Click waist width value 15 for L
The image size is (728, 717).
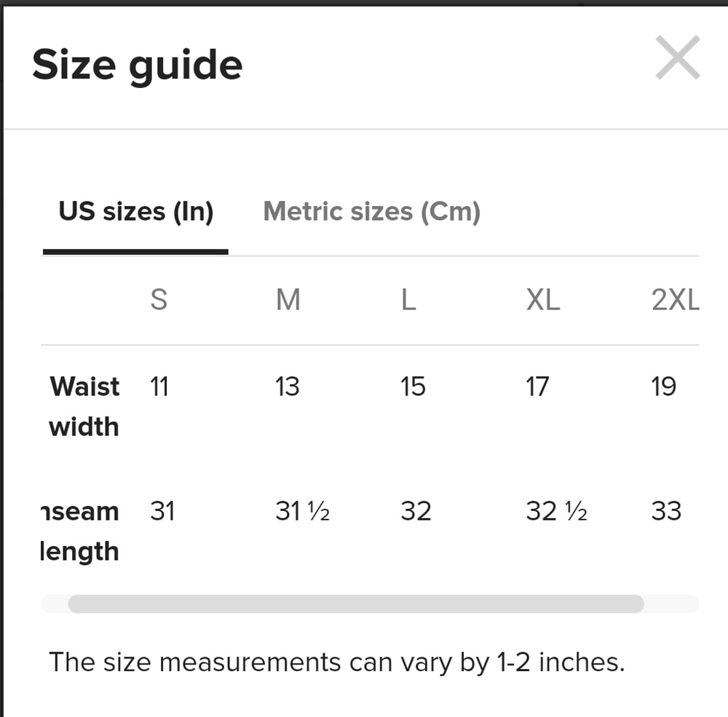click(414, 387)
